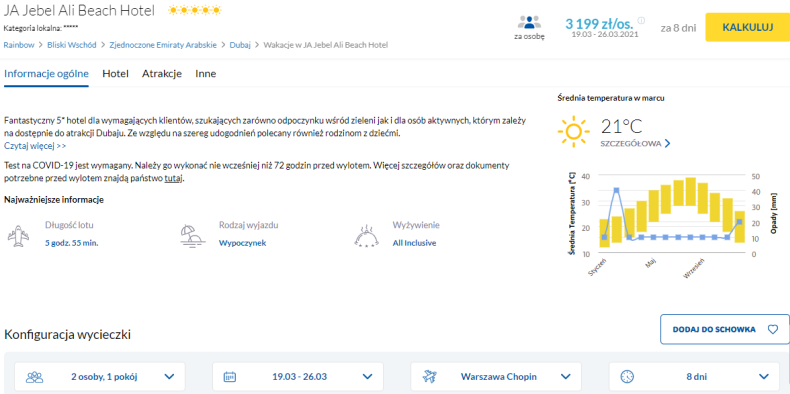Viewport: 790px width, 394px height.
Task: Click the 'All Inclusive' meal link
Action: pos(414,243)
